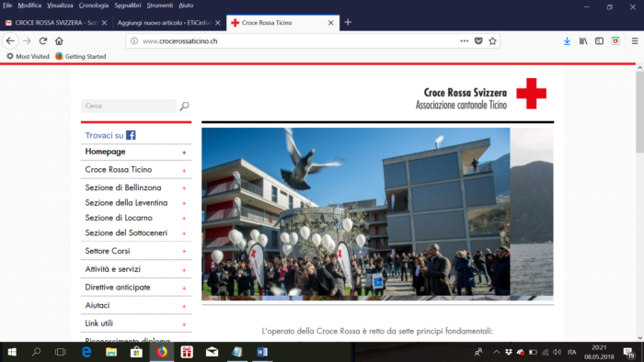644x362 pixels.
Task: Open the Library toolbar icon
Action: pyautogui.click(x=583, y=41)
